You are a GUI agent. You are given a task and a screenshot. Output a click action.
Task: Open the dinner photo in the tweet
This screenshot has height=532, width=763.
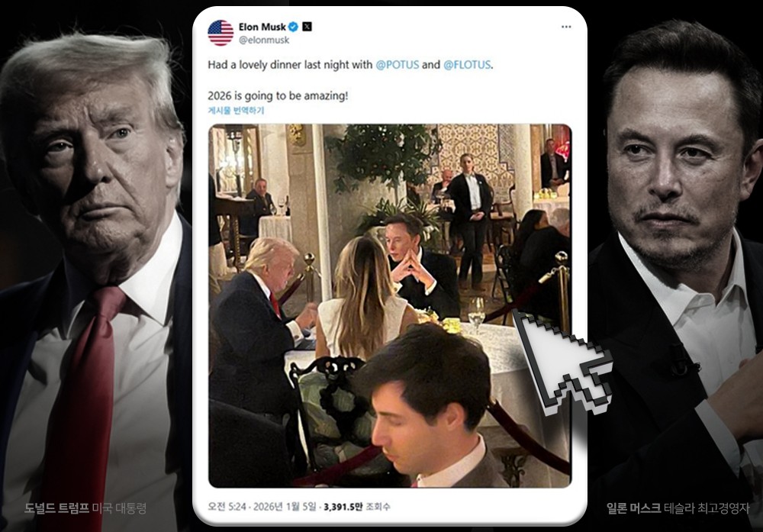(x=389, y=305)
